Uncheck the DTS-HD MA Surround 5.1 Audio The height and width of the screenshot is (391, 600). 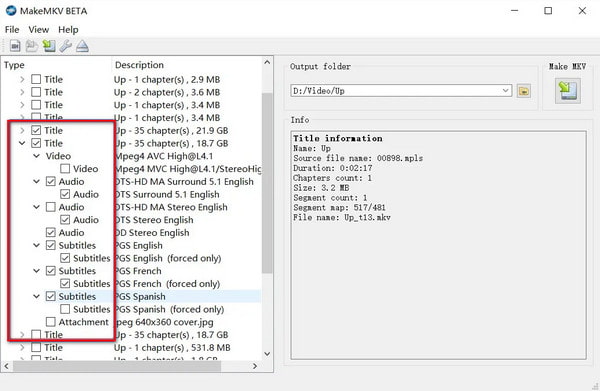tap(51, 181)
